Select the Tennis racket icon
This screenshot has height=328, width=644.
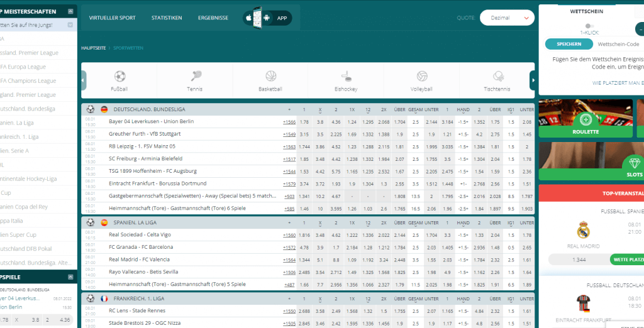(196, 77)
